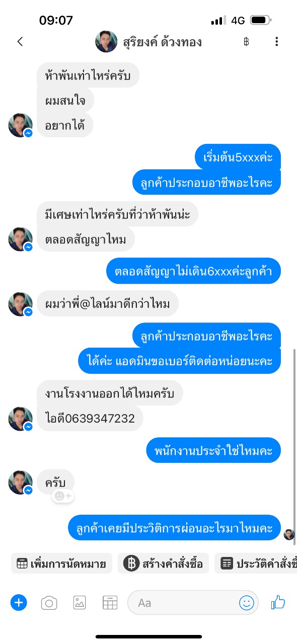The height and width of the screenshot is (644, 297).
Task: Open the camera icon to take photo
Action: (x=49, y=603)
